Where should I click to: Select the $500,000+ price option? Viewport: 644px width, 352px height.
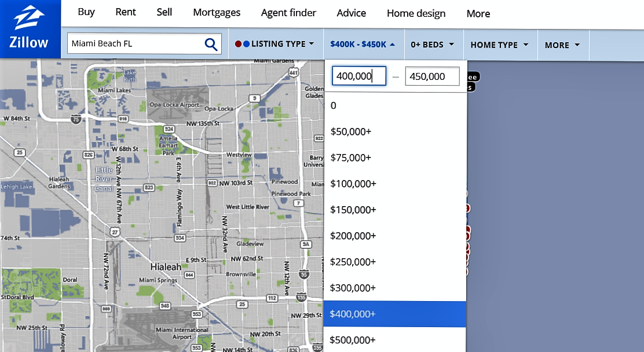tap(395, 340)
